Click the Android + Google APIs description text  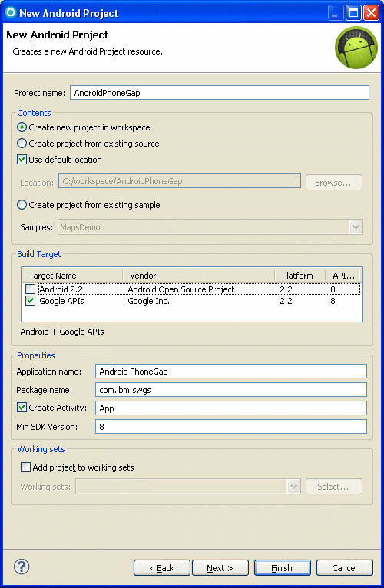tap(62, 332)
